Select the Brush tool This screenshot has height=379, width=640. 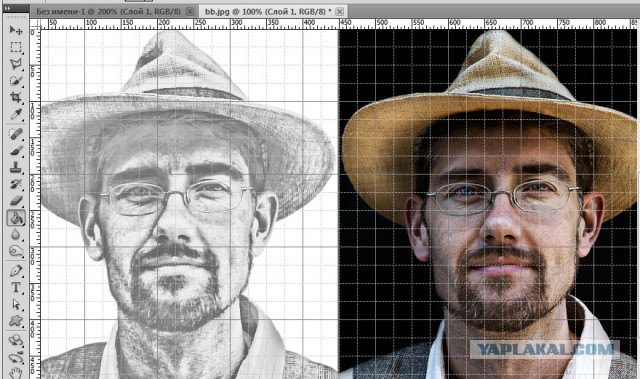[x=16, y=151]
